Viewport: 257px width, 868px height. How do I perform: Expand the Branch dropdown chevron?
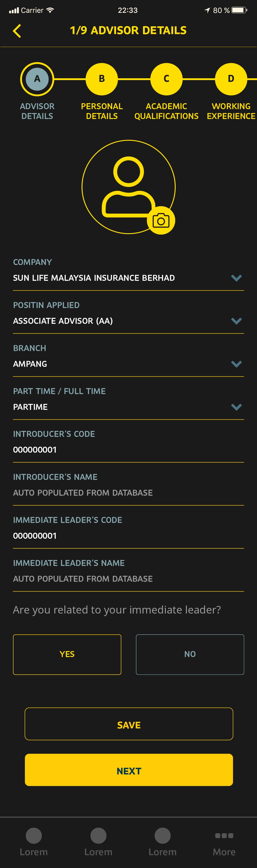click(x=236, y=364)
